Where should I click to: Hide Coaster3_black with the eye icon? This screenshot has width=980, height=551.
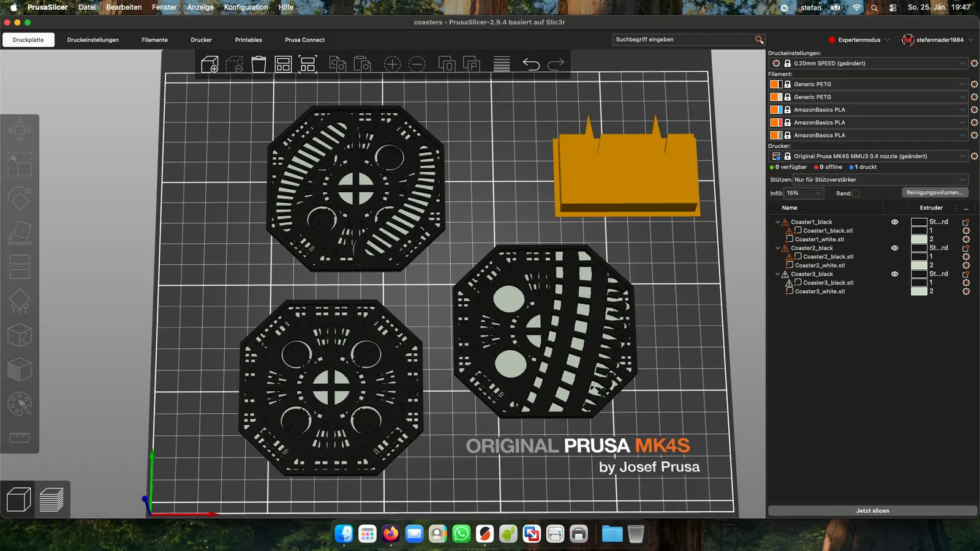895,274
